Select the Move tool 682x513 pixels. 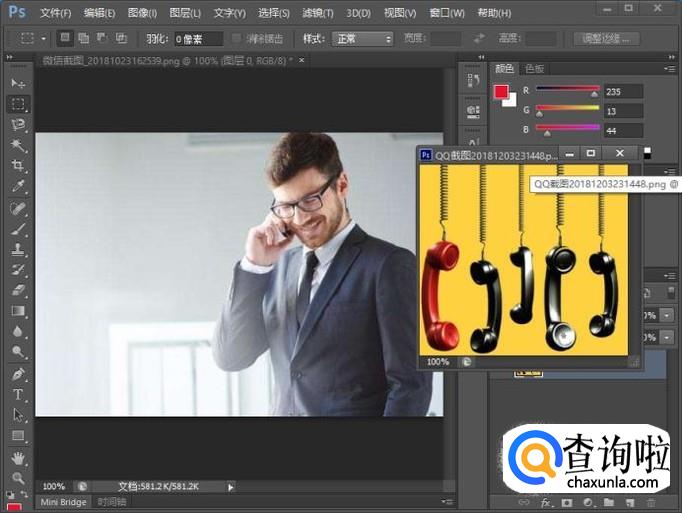[18, 83]
